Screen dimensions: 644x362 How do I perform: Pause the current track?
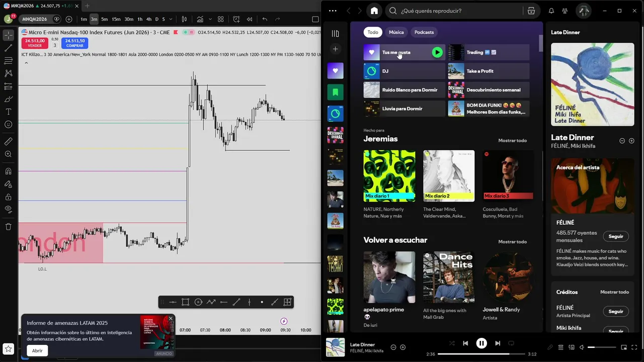[481, 343]
